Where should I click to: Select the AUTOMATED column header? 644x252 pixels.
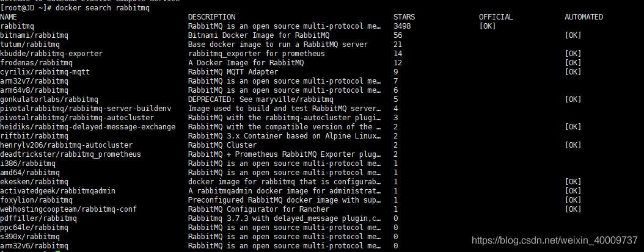tap(584, 17)
